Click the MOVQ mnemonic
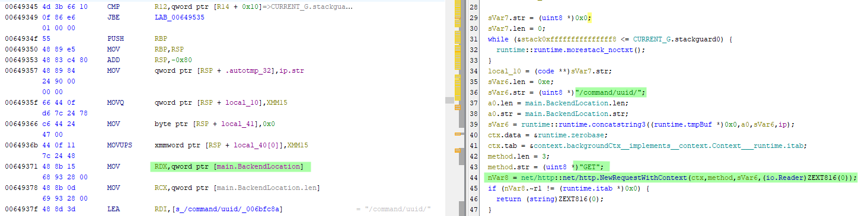The height and width of the screenshot is (216, 868). [115, 103]
